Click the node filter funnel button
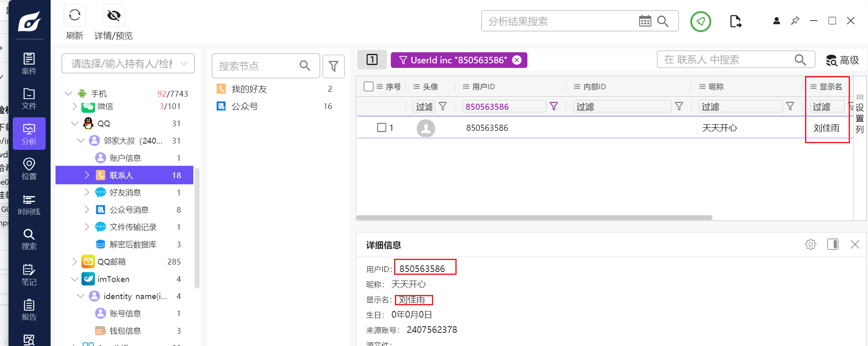The height and width of the screenshot is (346, 868). coord(333,66)
